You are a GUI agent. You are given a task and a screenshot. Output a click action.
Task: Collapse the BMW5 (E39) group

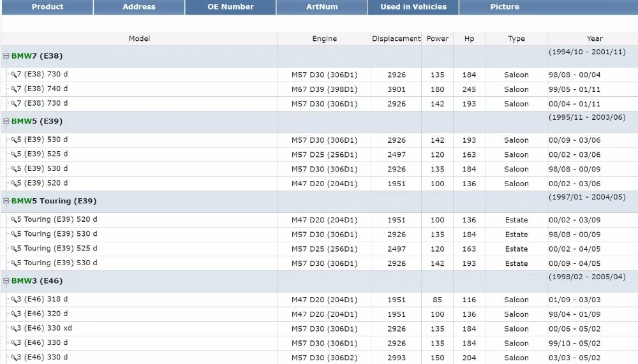click(6, 120)
